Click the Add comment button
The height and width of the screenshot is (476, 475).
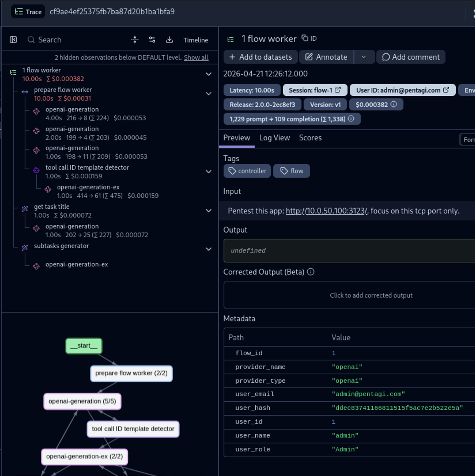[x=411, y=57]
